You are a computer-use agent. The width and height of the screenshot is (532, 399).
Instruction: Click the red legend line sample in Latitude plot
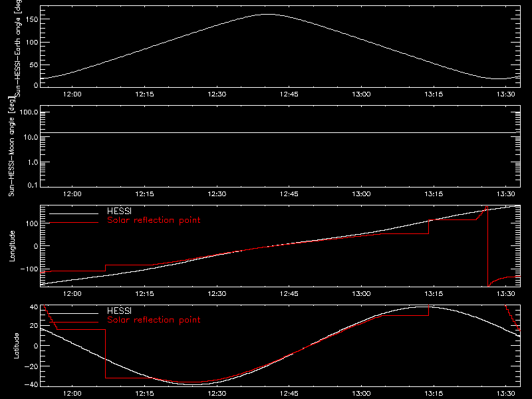click(x=74, y=323)
